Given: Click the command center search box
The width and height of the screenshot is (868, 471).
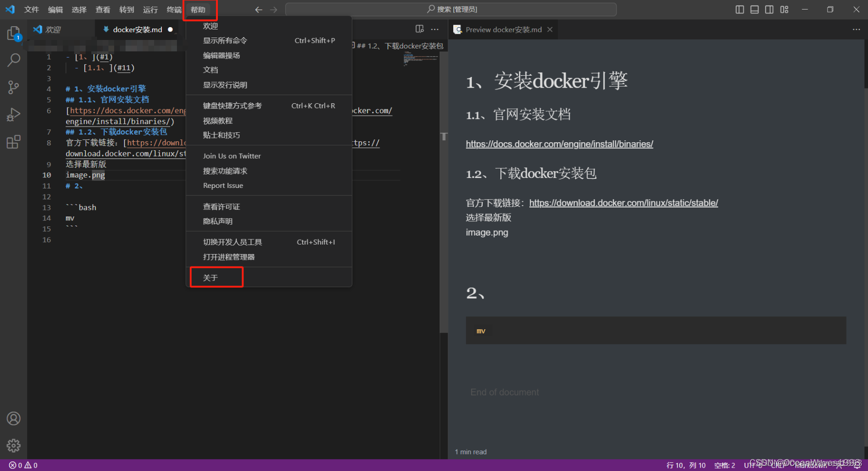Looking at the screenshot, I should click(x=451, y=10).
